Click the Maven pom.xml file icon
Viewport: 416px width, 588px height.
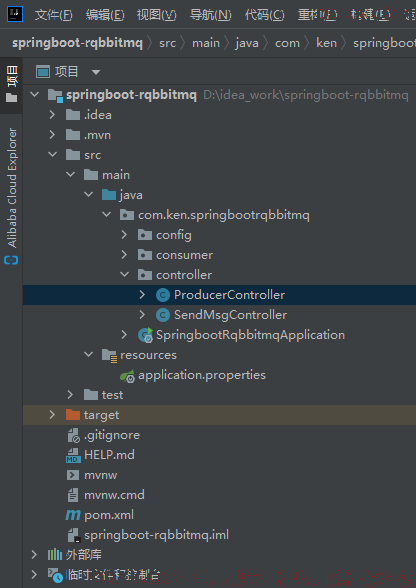(73, 515)
